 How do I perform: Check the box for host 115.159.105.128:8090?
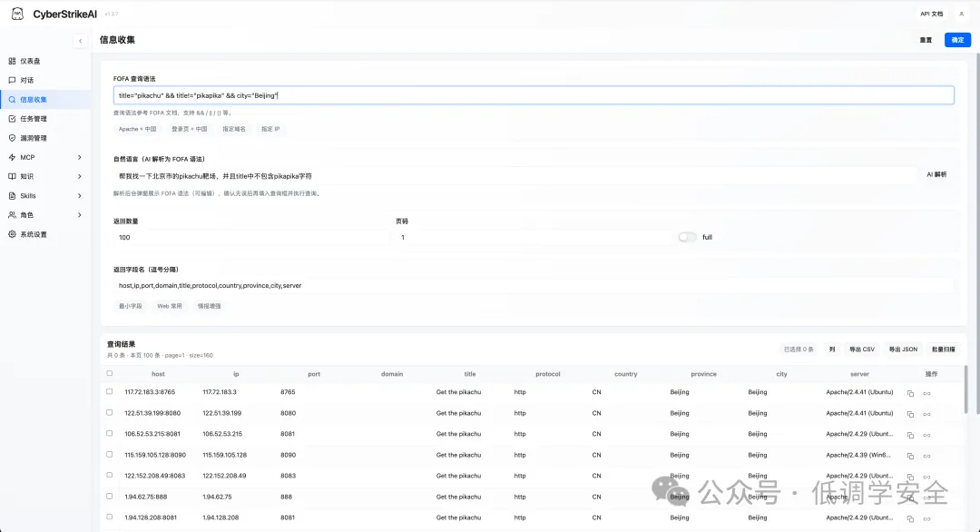pos(110,455)
